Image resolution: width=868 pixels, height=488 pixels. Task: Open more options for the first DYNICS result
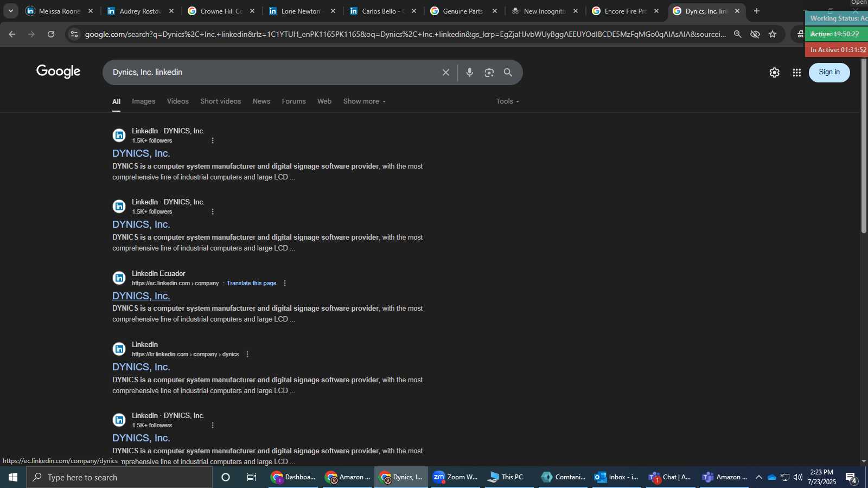213,140
